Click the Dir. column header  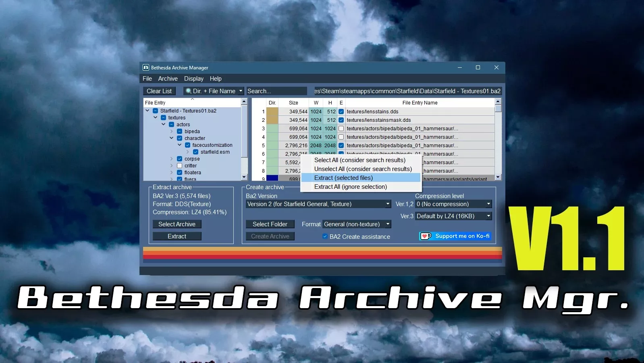point(272,103)
